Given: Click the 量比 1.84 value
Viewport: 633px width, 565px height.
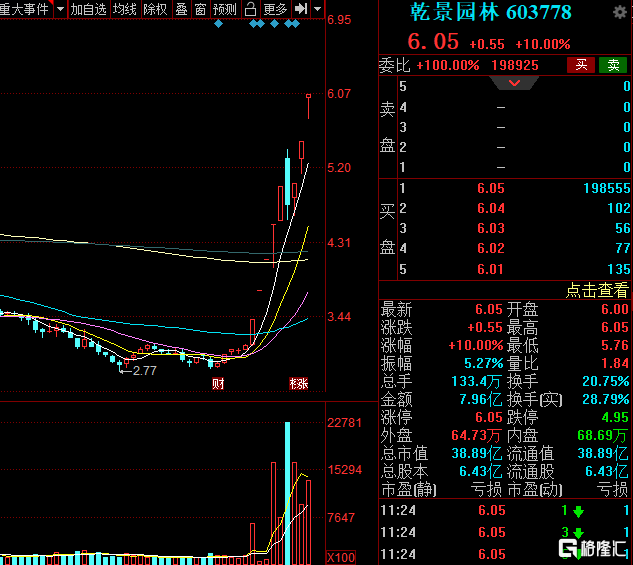Looking at the screenshot, I should [615, 363].
